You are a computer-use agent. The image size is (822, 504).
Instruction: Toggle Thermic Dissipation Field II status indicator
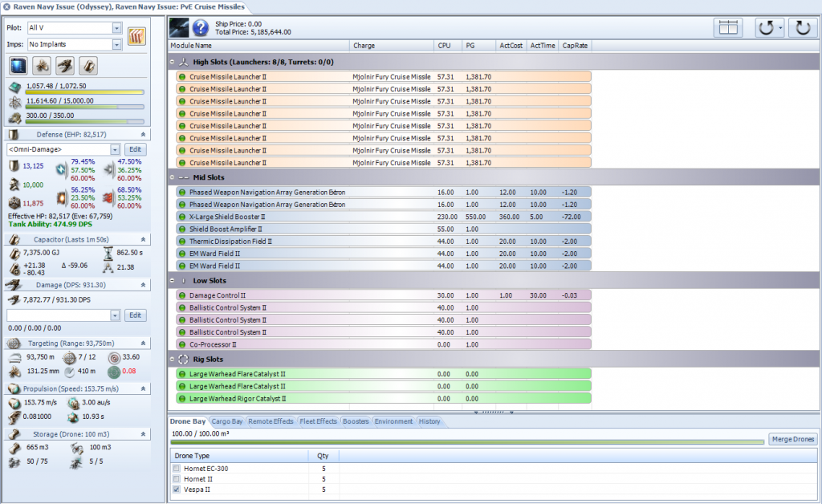(x=182, y=242)
